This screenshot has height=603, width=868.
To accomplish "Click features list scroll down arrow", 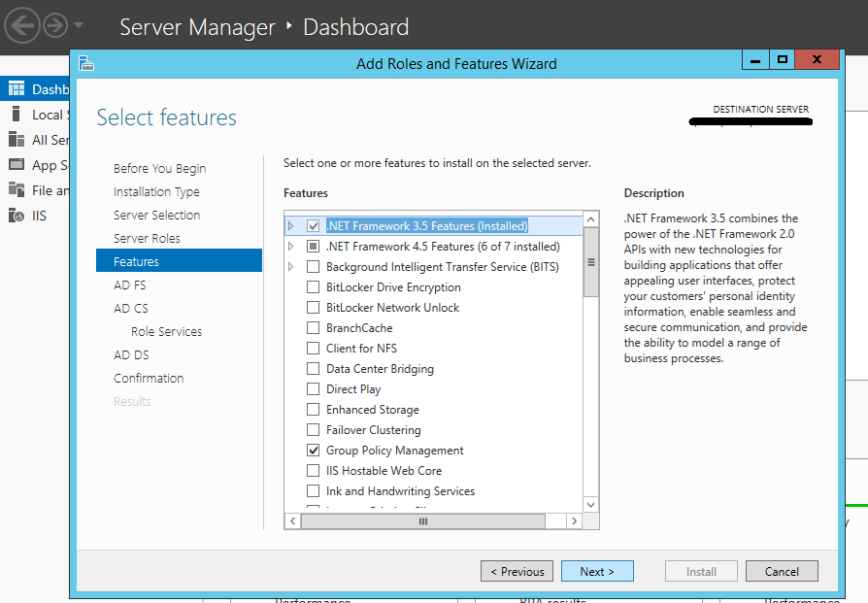I will point(590,504).
